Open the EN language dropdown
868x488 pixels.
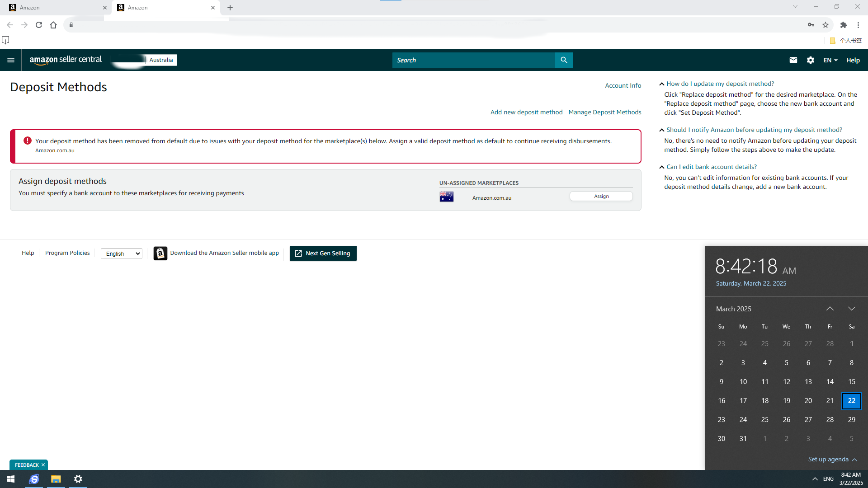coord(830,60)
